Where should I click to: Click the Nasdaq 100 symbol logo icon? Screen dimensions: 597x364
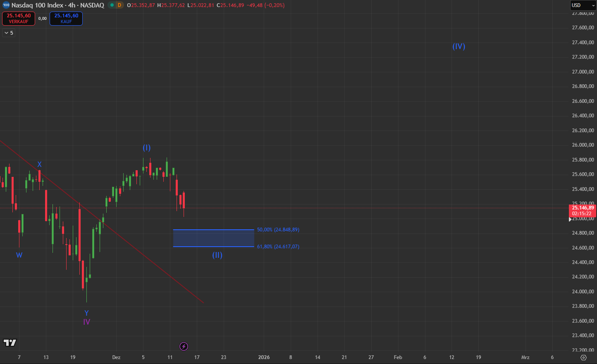click(6, 5)
